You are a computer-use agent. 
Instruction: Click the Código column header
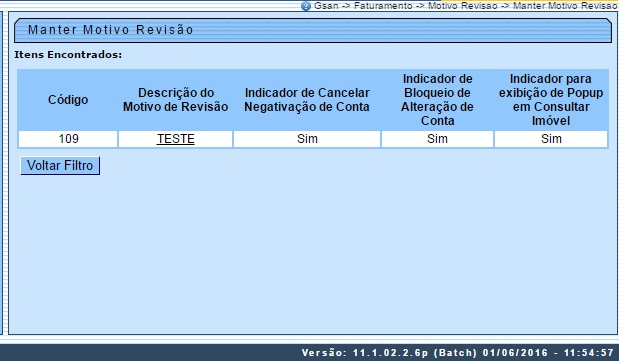(68, 100)
